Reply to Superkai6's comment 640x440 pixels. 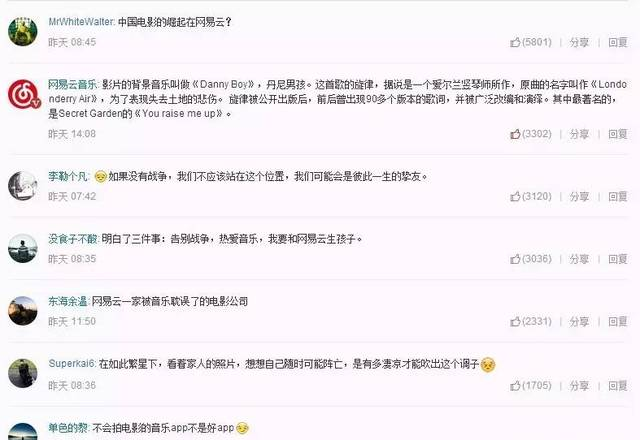[618, 385]
